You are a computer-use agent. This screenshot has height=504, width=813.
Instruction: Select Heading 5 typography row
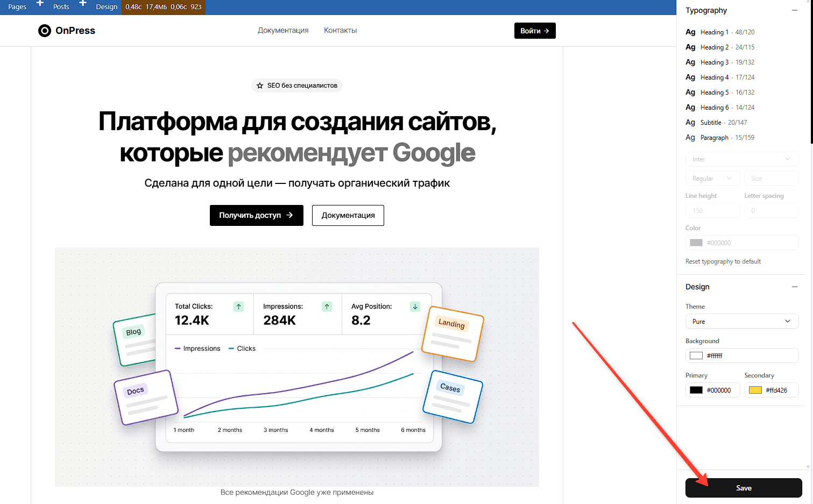click(x=720, y=93)
